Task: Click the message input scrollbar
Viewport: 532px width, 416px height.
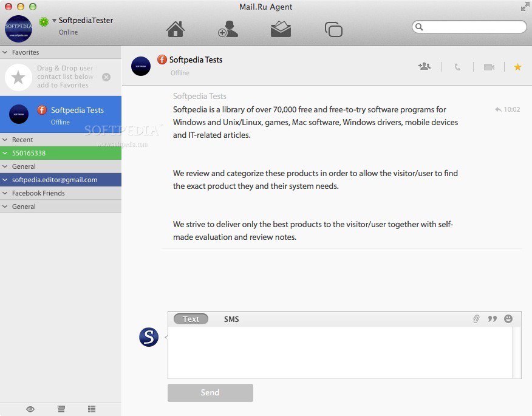Action: [x=517, y=352]
